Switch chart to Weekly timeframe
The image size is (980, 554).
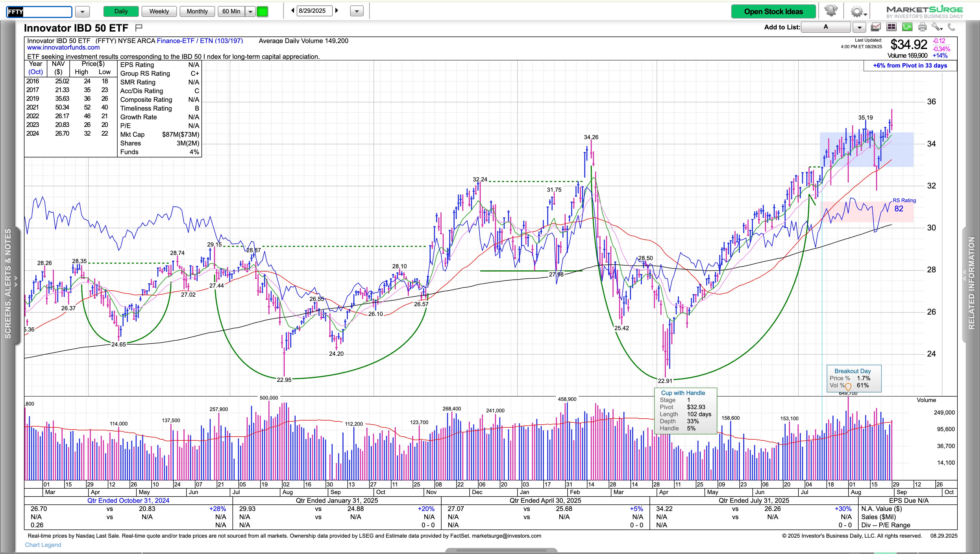coord(159,11)
